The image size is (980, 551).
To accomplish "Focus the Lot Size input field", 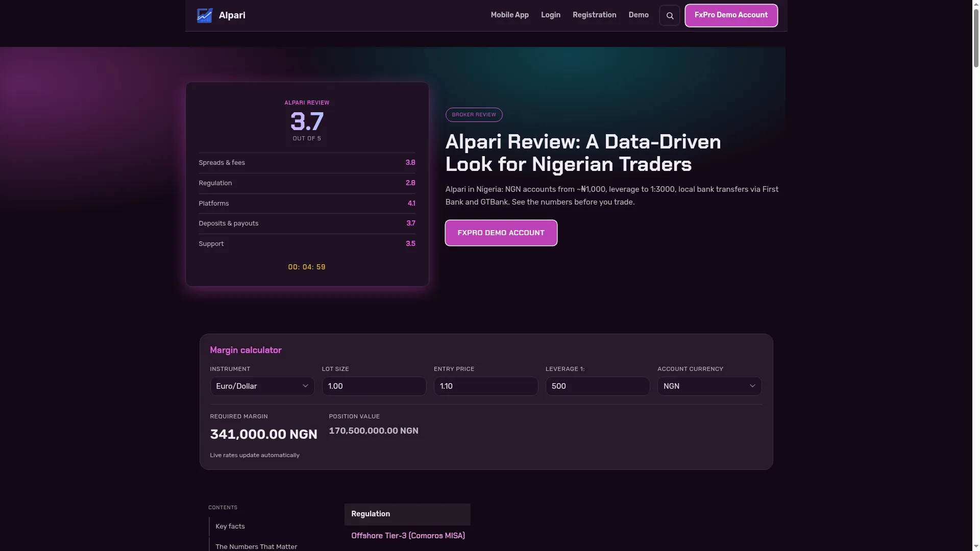I will (x=374, y=386).
